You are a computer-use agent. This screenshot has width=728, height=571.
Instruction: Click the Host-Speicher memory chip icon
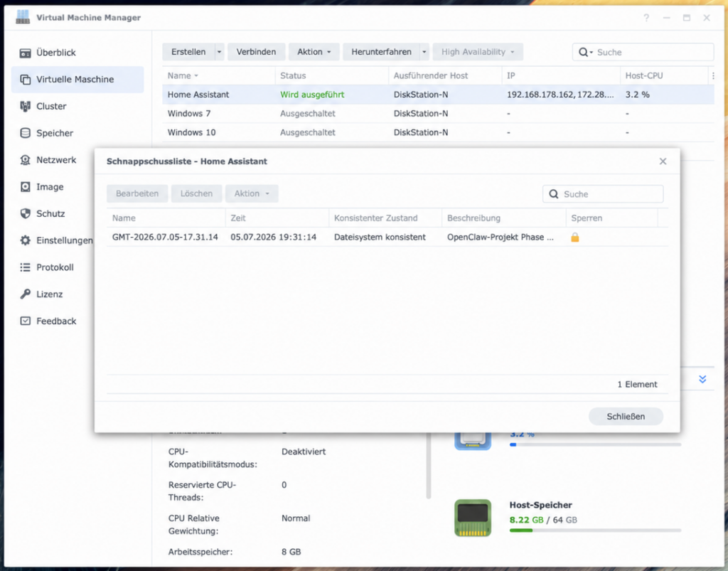pos(473,518)
